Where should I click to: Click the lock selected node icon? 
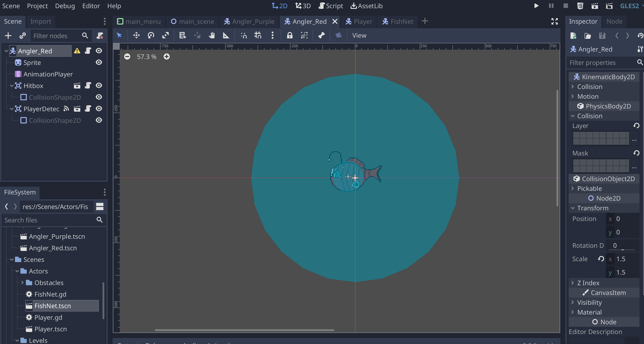click(x=290, y=35)
